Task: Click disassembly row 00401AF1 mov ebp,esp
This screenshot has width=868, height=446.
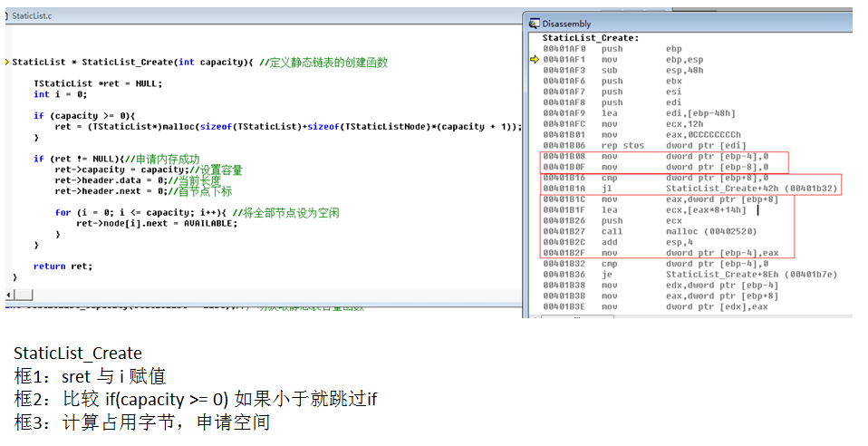Action: 623,59
